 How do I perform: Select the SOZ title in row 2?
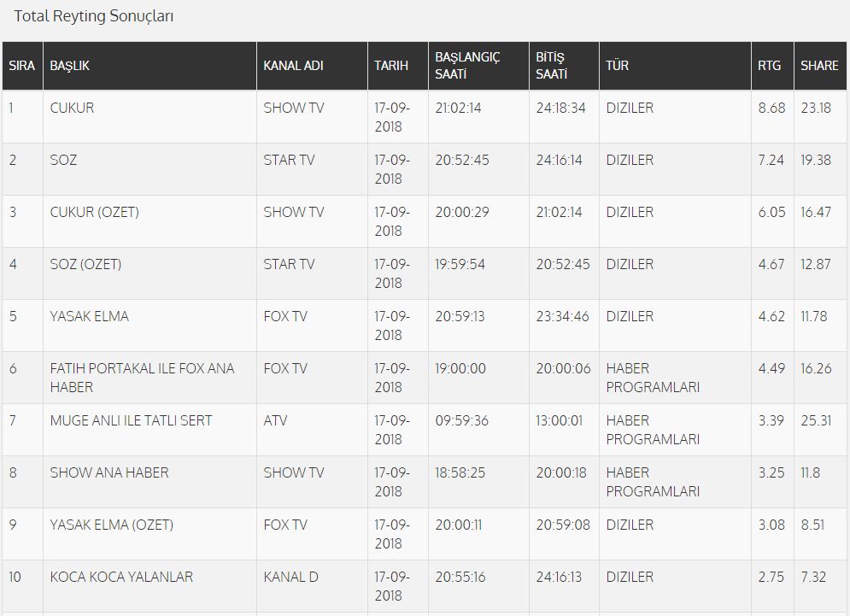63,160
